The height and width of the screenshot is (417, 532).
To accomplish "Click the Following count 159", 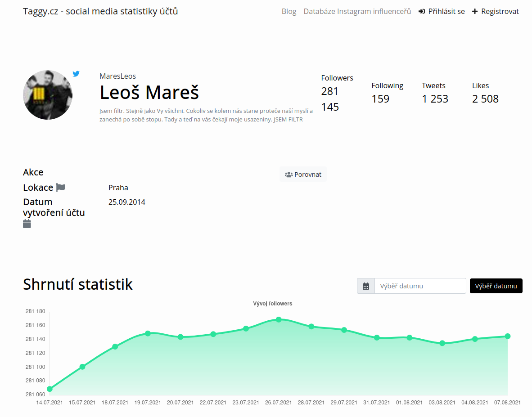I will point(380,99).
